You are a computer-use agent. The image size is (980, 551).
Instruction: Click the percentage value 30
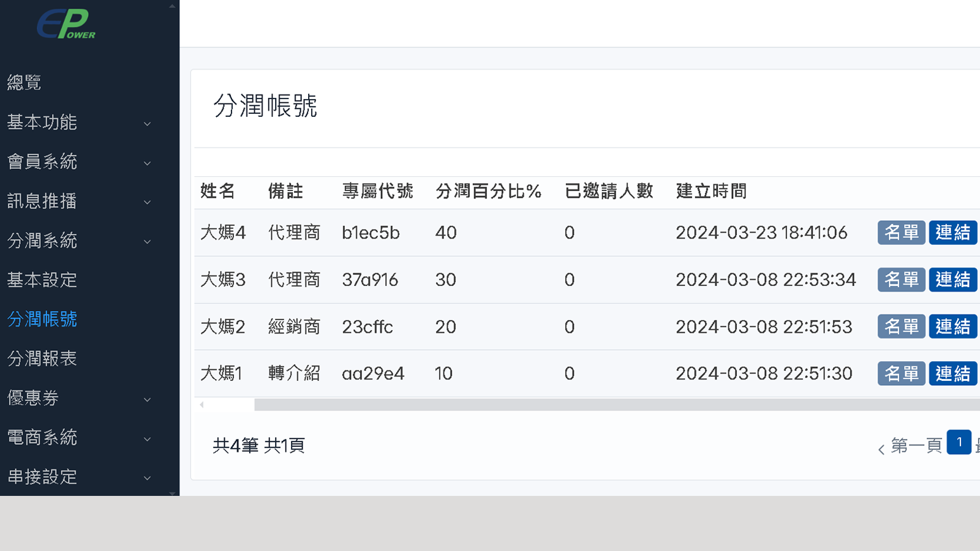[x=446, y=280]
